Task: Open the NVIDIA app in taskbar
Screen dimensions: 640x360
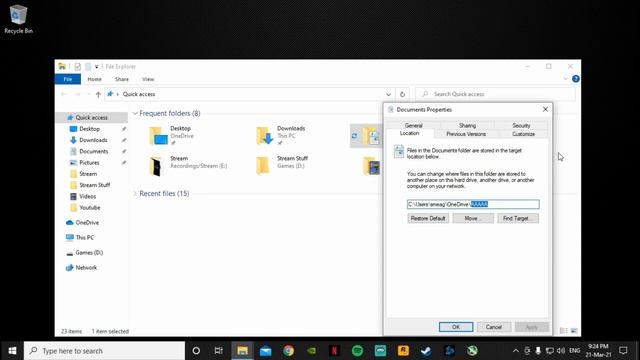Action: [x=311, y=351]
